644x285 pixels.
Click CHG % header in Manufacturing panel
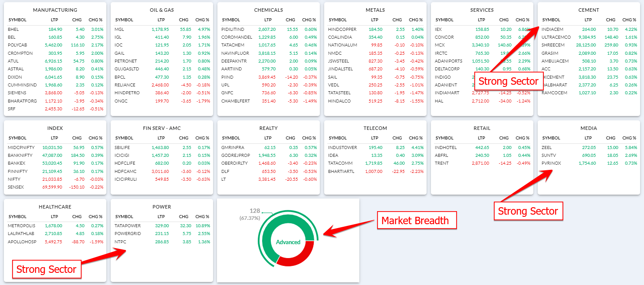click(x=95, y=20)
